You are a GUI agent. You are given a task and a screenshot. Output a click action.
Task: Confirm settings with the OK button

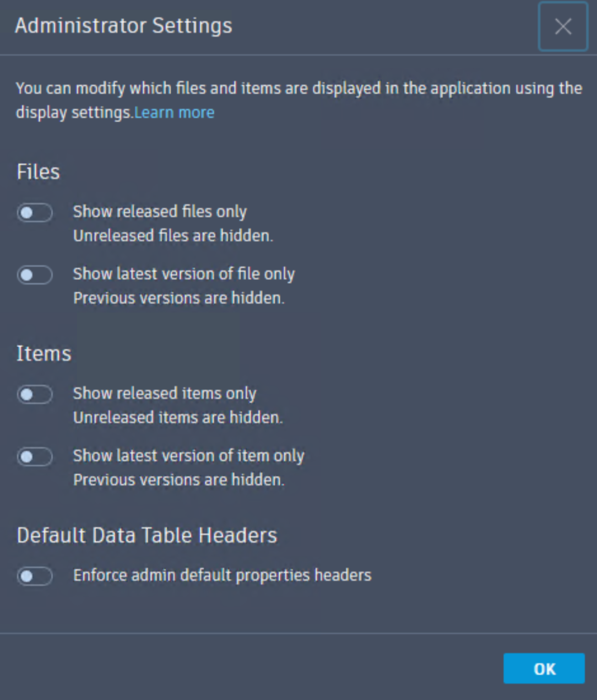544,669
